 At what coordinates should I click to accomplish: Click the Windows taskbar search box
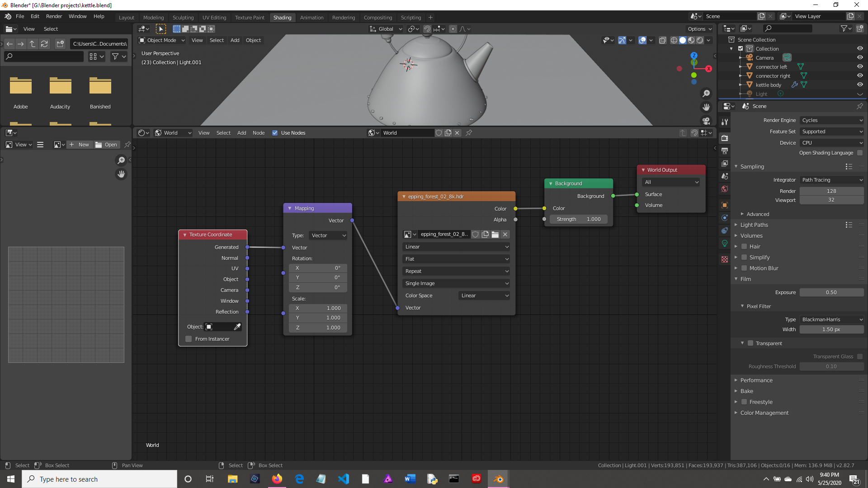(99, 479)
